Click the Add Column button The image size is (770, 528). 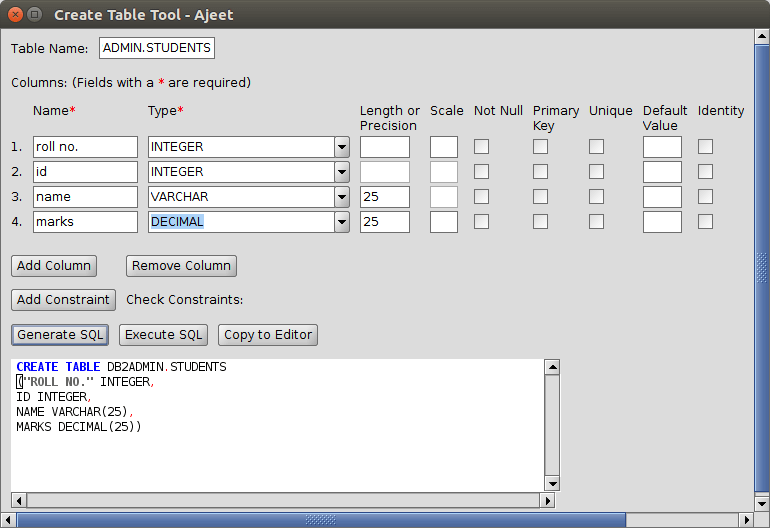[x=54, y=265]
